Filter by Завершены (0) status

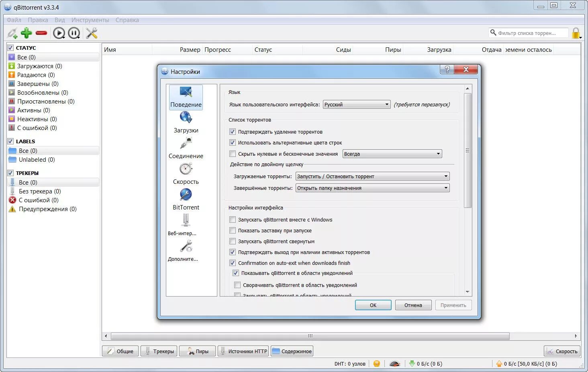click(53, 84)
